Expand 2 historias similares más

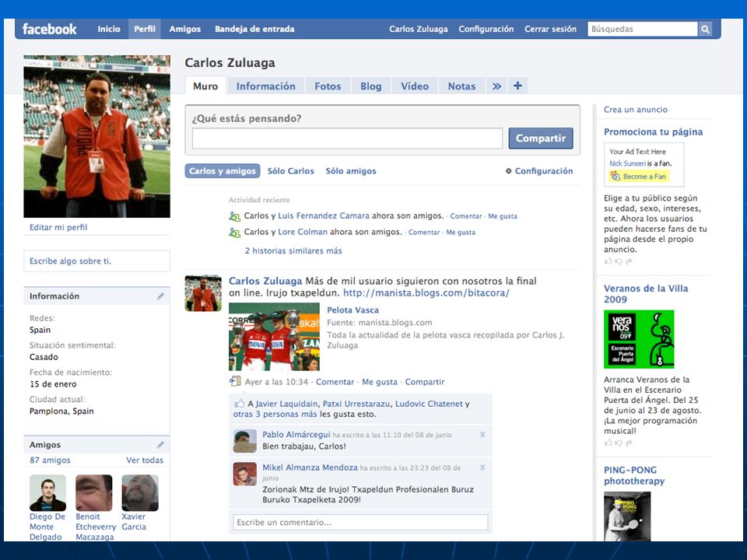click(x=293, y=250)
